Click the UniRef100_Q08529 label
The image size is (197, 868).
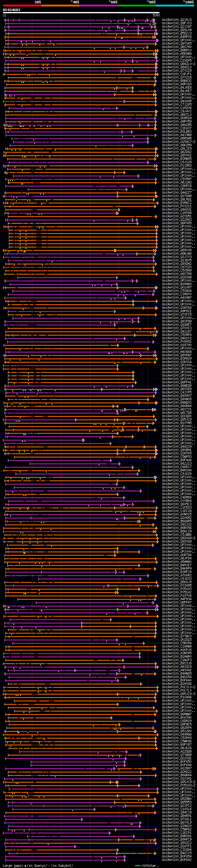177,118
